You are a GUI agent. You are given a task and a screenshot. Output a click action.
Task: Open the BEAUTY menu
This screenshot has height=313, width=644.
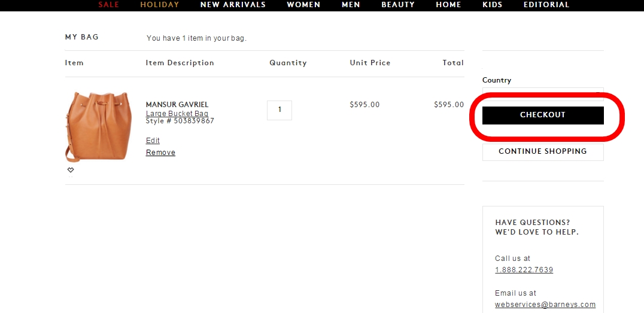click(x=398, y=5)
